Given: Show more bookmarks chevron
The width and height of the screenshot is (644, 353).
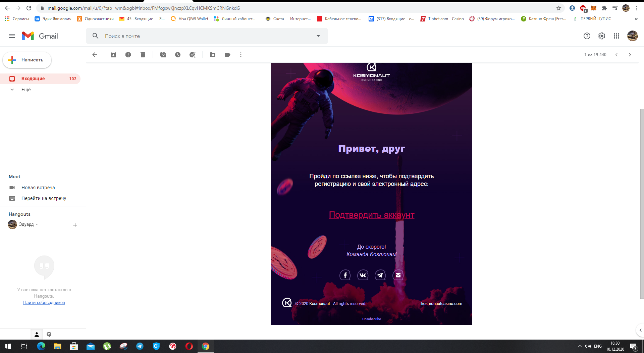Looking at the screenshot, I should coord(636,19).
